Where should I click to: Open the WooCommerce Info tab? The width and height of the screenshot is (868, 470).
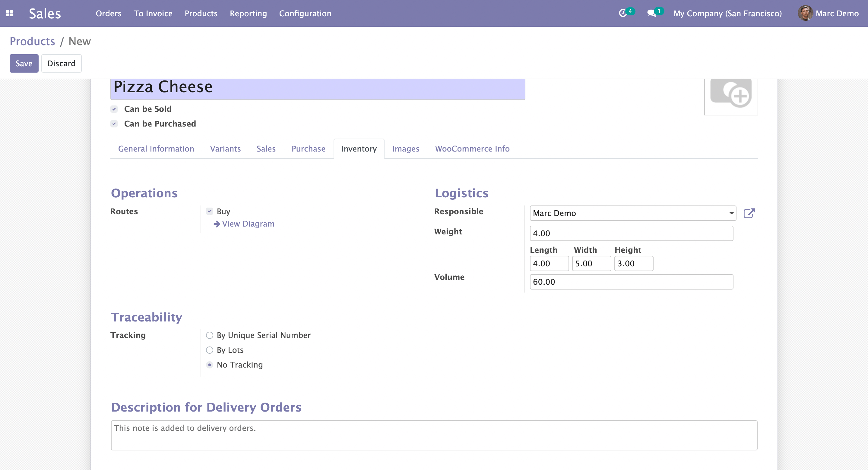click(472, 149)
